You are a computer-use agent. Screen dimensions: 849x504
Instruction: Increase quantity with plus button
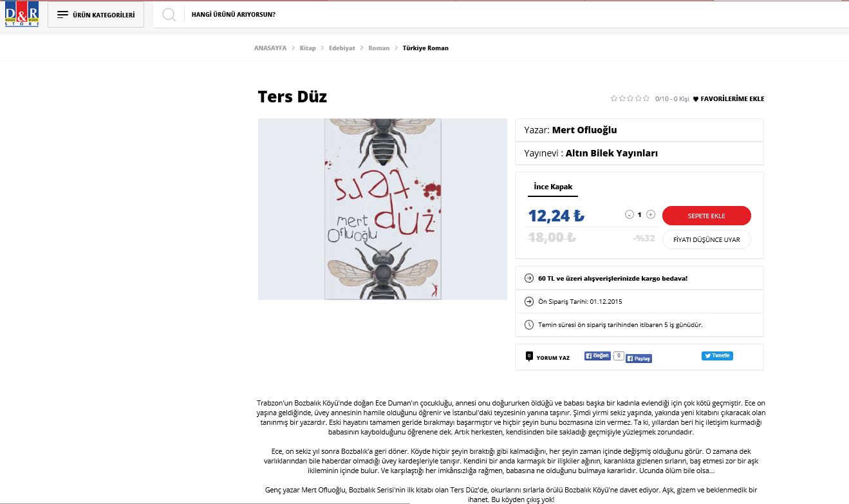click(x=651, y=214)
